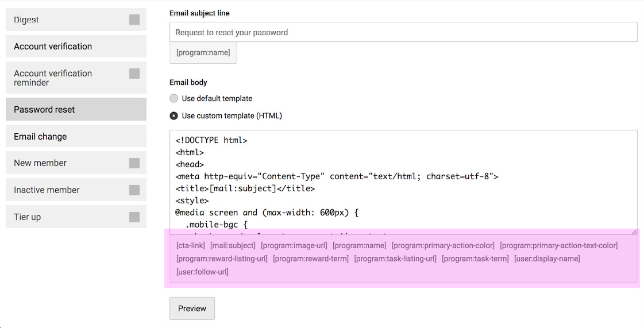This screenshot has width=644, height=328.
Task: Grab the HTML editor resize handle
Action: point(634,231)
